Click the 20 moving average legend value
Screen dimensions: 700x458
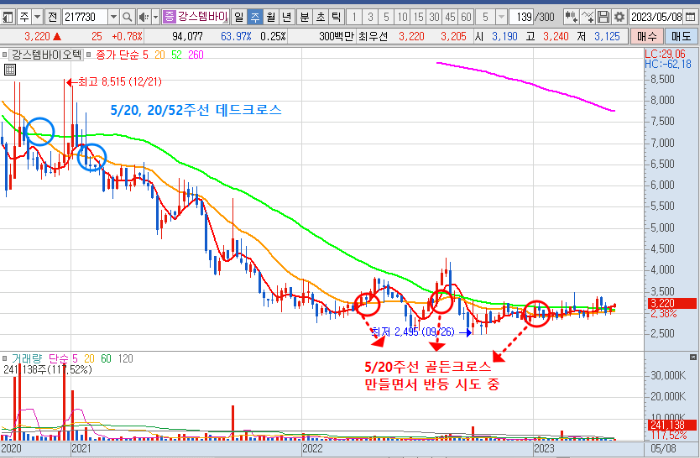(159, 55)
